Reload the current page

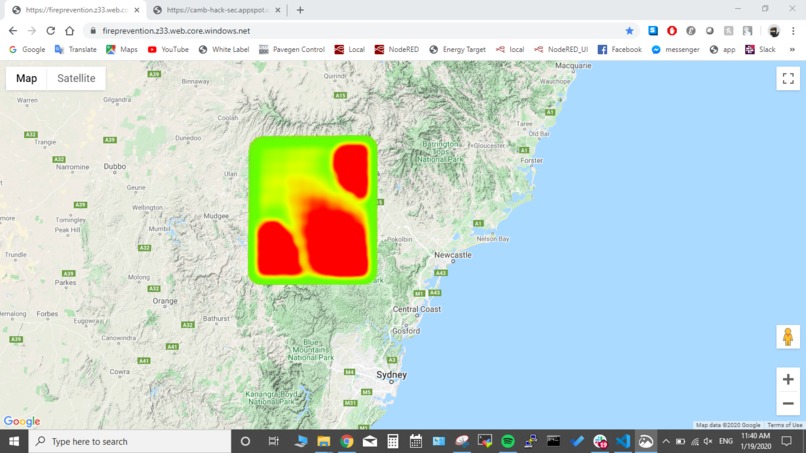tap(50, 31)
